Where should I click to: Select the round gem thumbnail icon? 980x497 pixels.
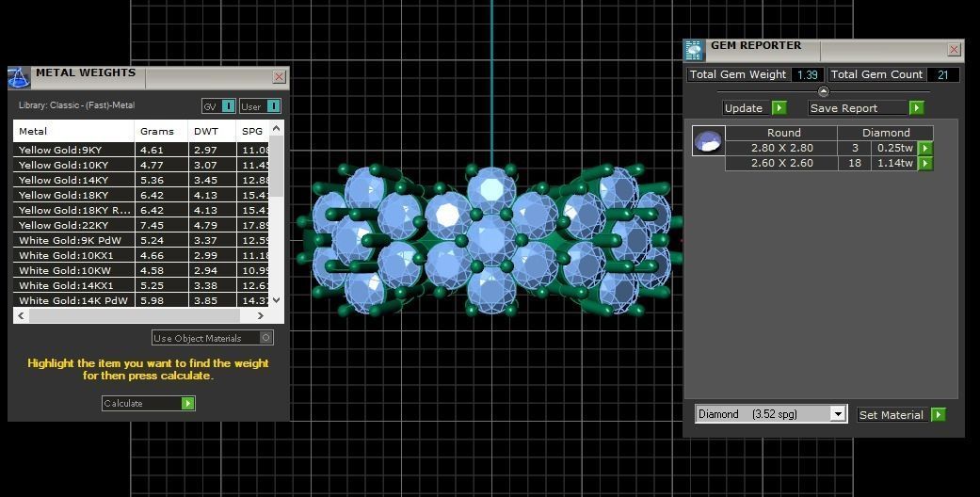[x=708, y=140]
